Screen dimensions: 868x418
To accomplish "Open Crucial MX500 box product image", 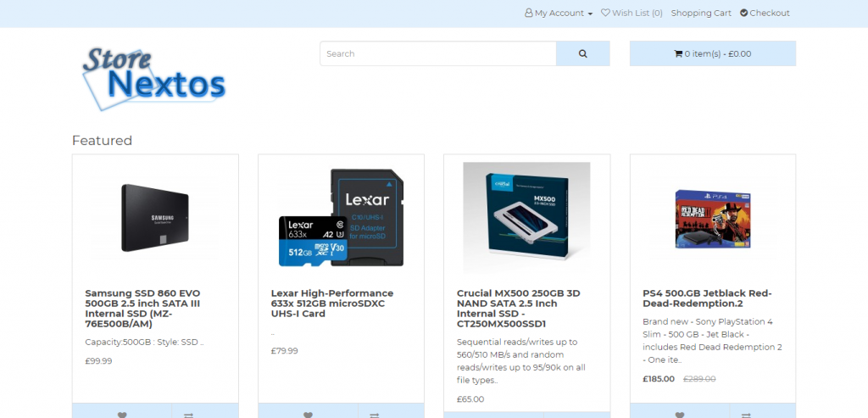I will click(527, 218).
